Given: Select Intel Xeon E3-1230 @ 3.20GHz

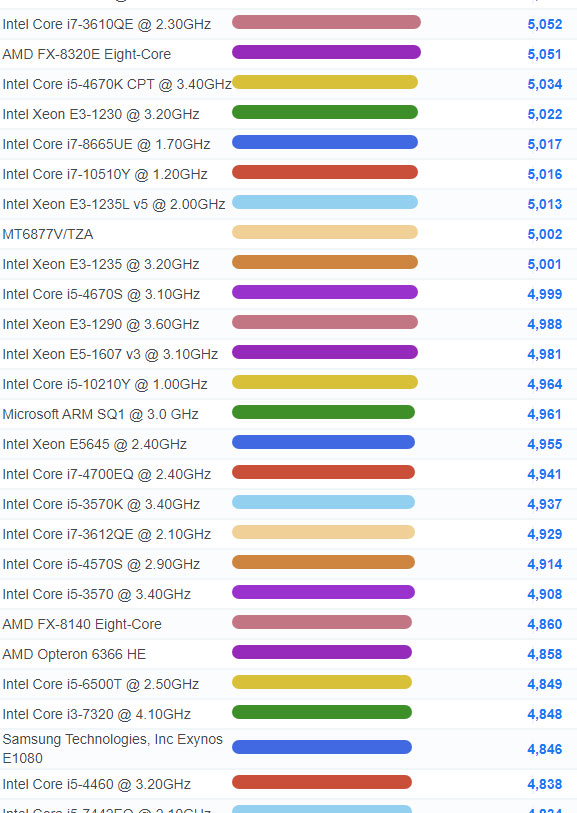Looking at the screenshot, I should pos(101,114).
